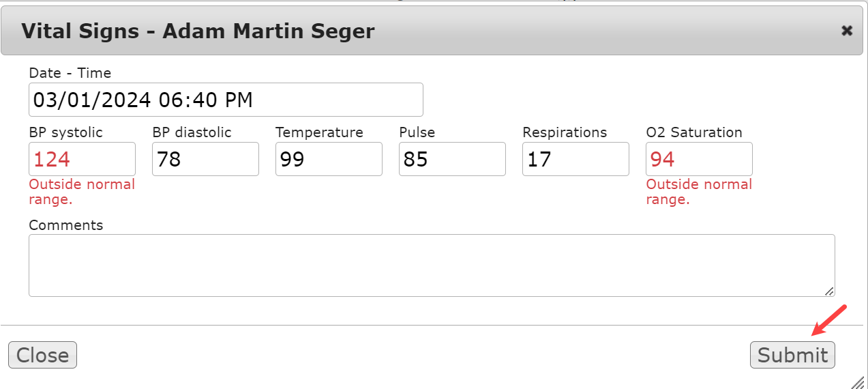Viewport: 868px width, 389px height.
Task: Select the O2 Saturation field showing 94
Action: [699, 159]
